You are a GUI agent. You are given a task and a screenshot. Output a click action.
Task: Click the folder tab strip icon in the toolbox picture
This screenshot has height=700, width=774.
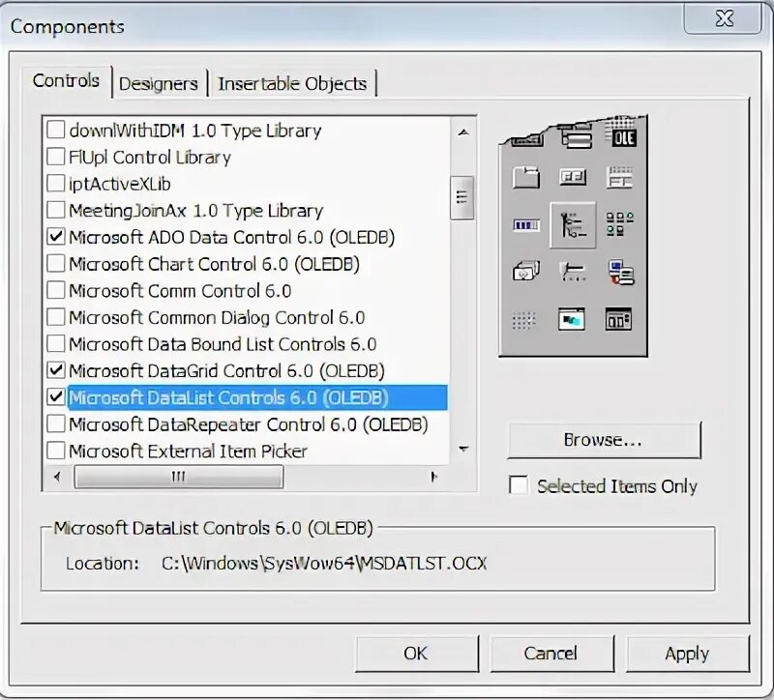click(x=526, y=177)
